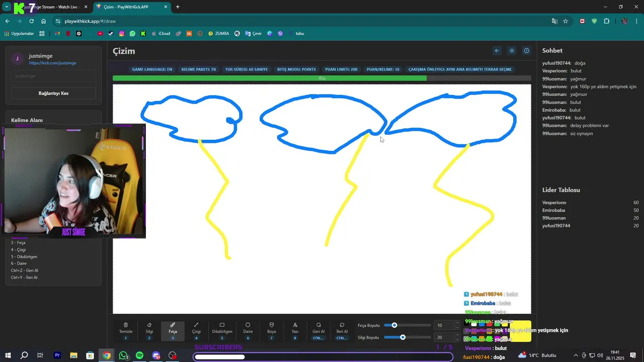This screenshot has height=362, width=644.
Task: Open a new browser tab
Action: [x=178, y=7]
